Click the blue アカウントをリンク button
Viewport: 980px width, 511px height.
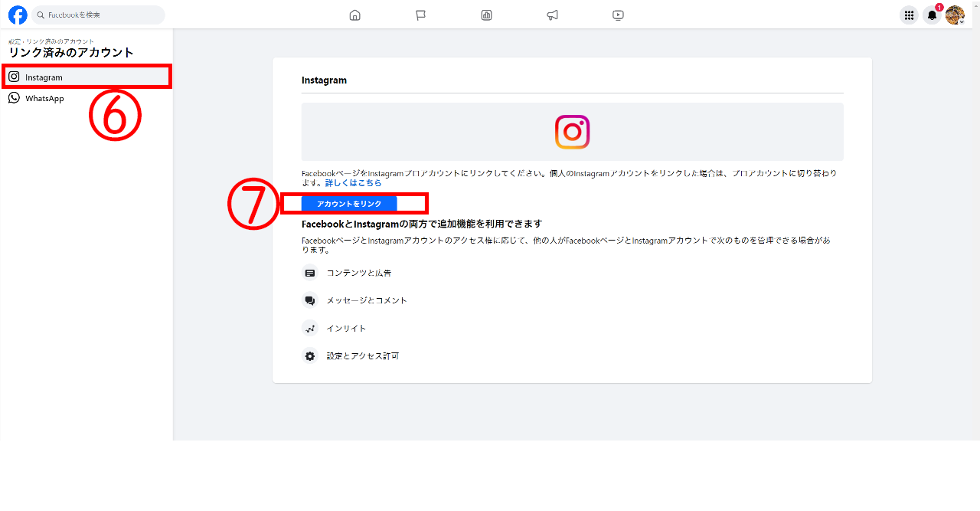click(x=349, y=204)
